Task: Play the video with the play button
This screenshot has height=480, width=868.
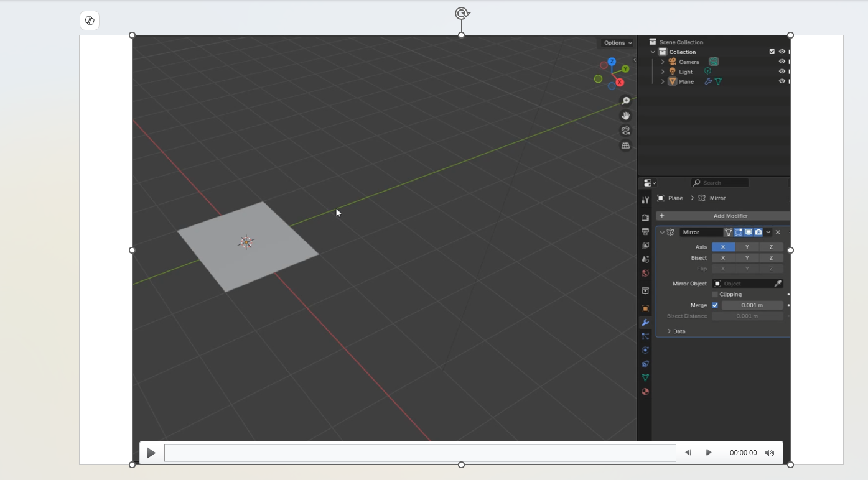Action: [x=151, y=453]
